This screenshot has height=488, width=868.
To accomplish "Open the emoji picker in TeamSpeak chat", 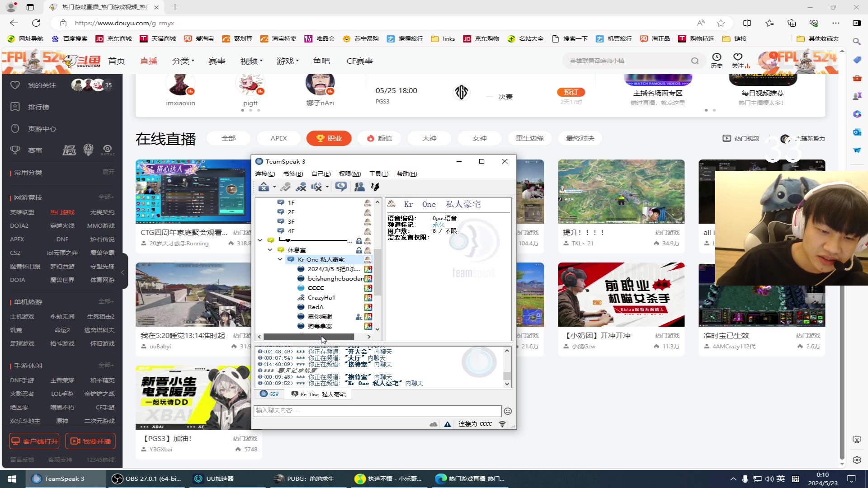I will tap(508, 411).
